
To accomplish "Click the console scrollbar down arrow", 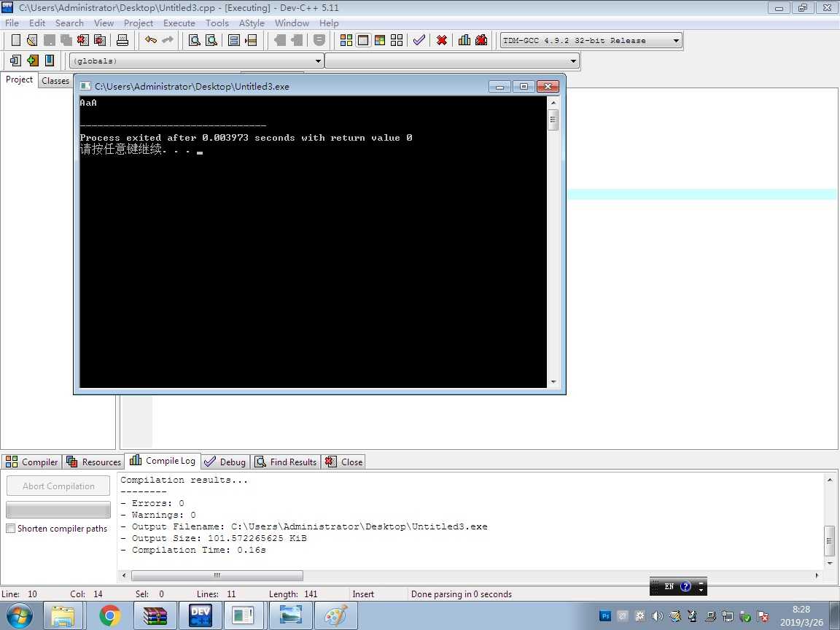I will [553, 382].
